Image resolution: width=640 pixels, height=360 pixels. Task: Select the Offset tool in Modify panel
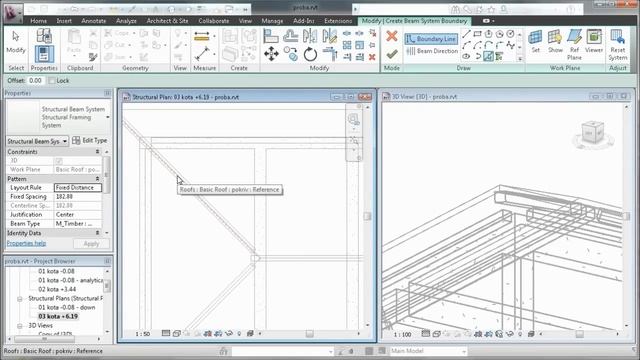click(290, 36)
